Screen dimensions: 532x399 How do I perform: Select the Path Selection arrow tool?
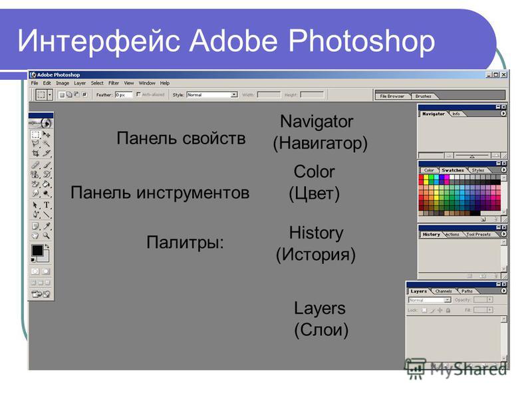point(35,205)
